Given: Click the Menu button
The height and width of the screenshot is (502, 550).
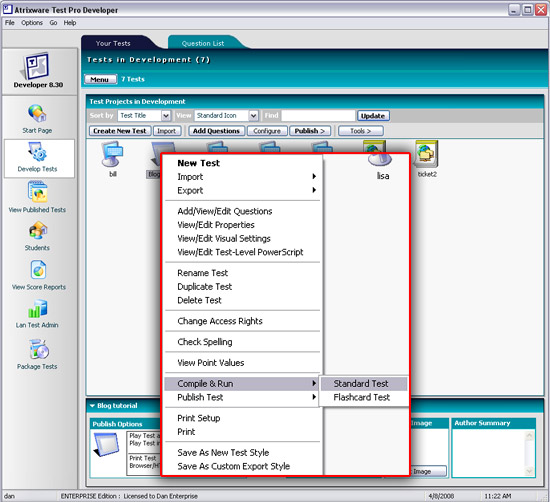Looking at the screenshot, I should point(100,79).
